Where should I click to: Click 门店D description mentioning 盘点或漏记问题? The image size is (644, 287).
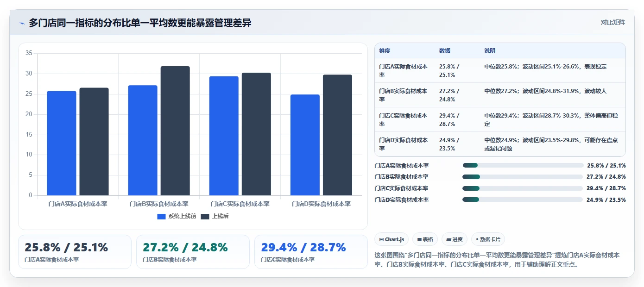tap(551, 144)
